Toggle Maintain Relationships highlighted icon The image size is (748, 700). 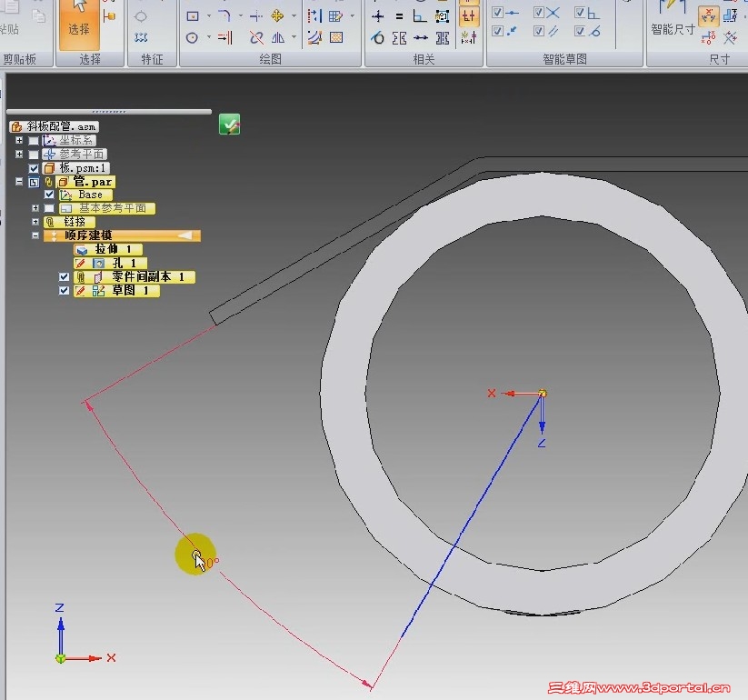(469, 16)
